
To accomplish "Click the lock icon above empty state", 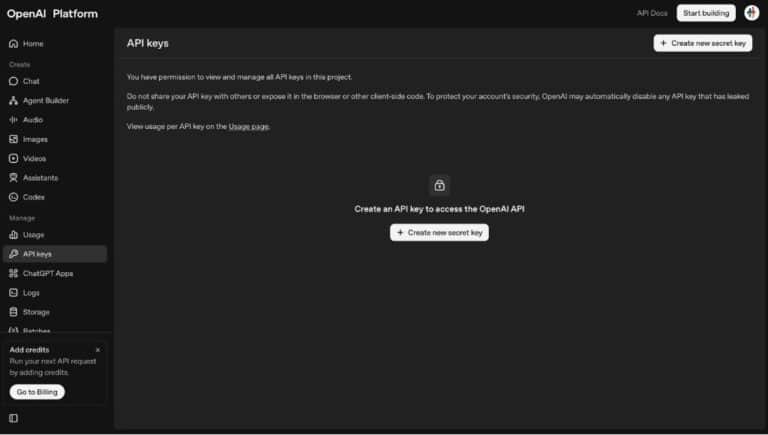I will [x=439, y=185].
